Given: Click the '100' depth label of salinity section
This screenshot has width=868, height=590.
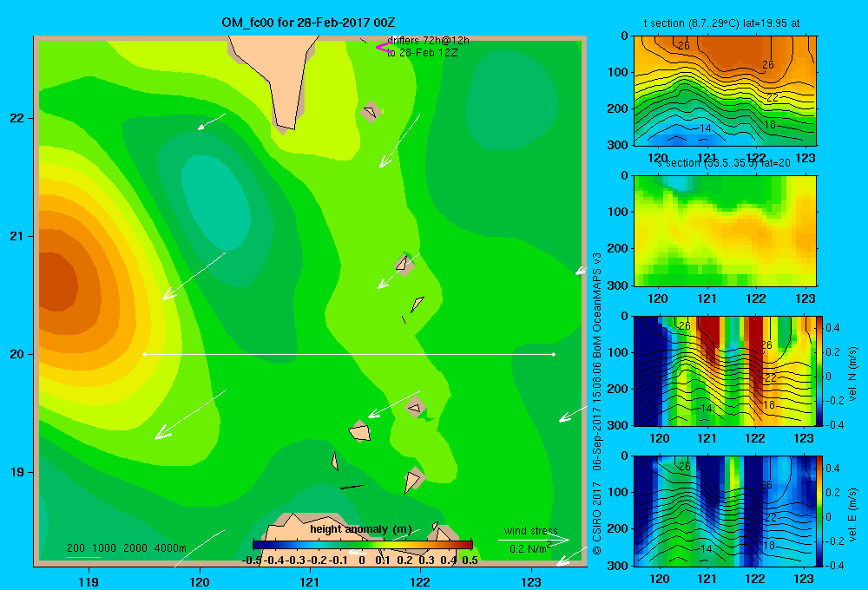Looking at the screenshot, I should point(619,212).
